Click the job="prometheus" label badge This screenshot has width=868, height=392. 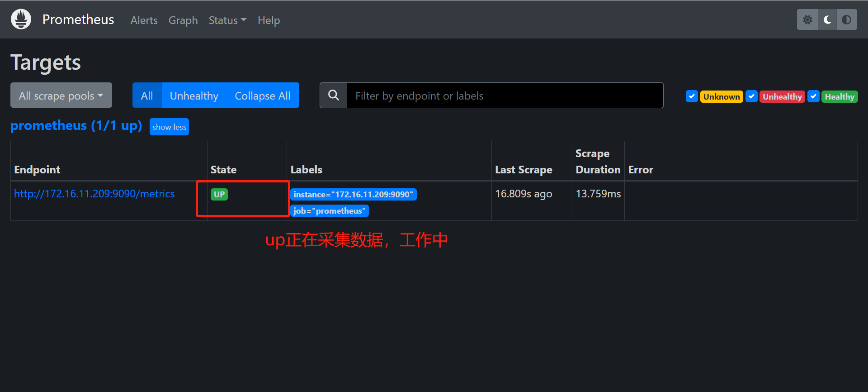tap(330, 211)
